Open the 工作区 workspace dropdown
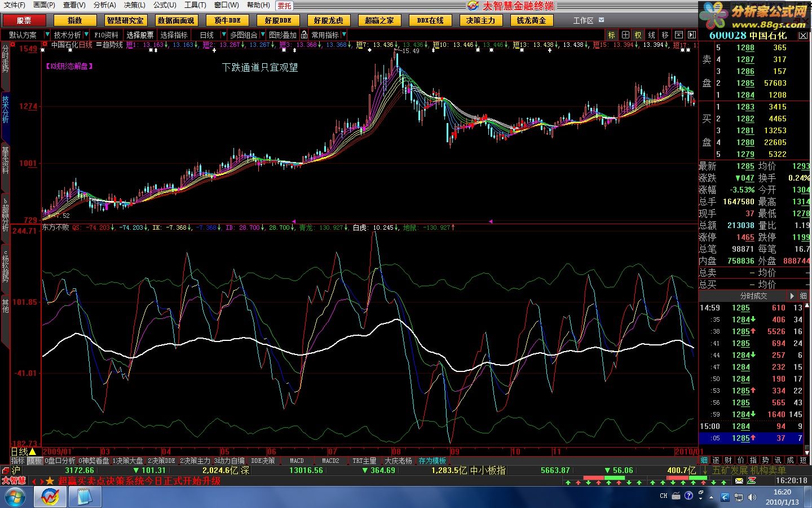 coord(601,20)
